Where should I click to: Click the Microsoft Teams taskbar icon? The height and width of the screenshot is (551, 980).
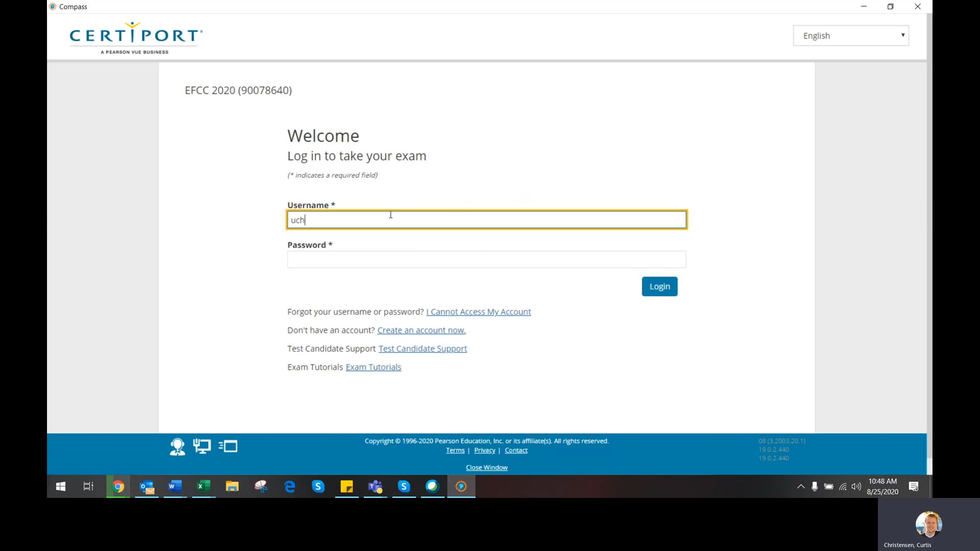click(376, 486)
